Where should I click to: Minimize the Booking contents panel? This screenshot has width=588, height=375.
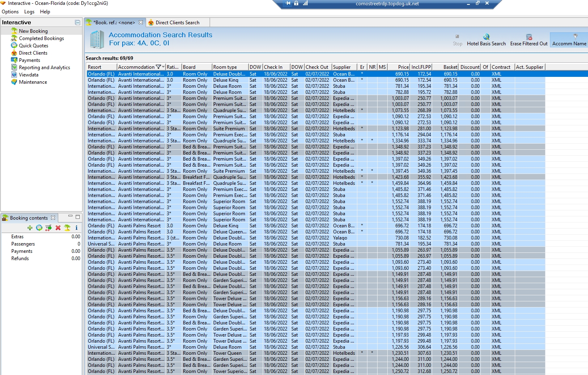coord(70,216)
